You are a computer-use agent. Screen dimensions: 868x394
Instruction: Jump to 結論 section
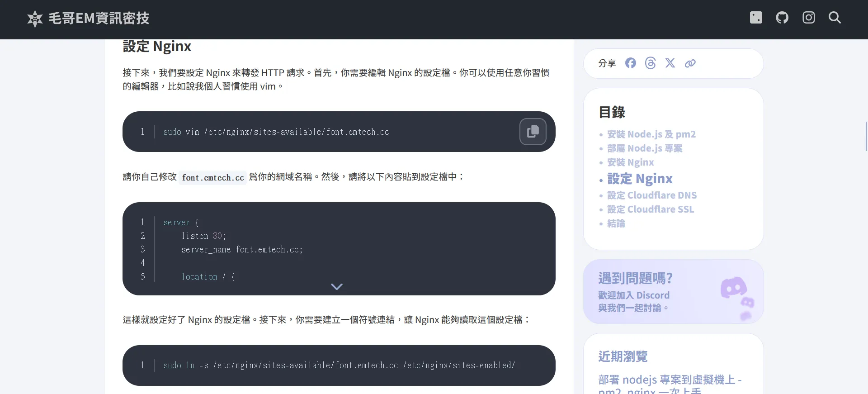pos(616,223)
